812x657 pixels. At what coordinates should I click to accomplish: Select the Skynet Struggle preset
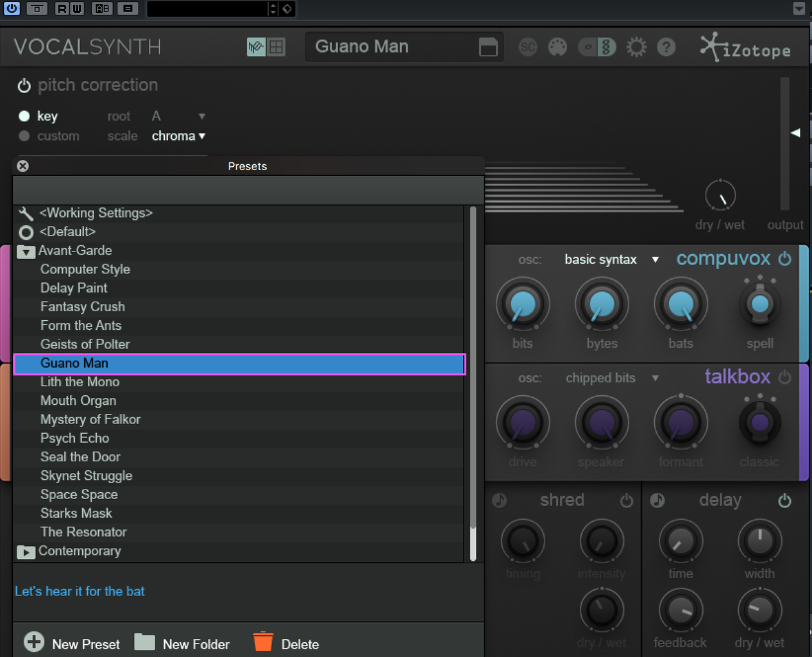[x=238, y=475]
